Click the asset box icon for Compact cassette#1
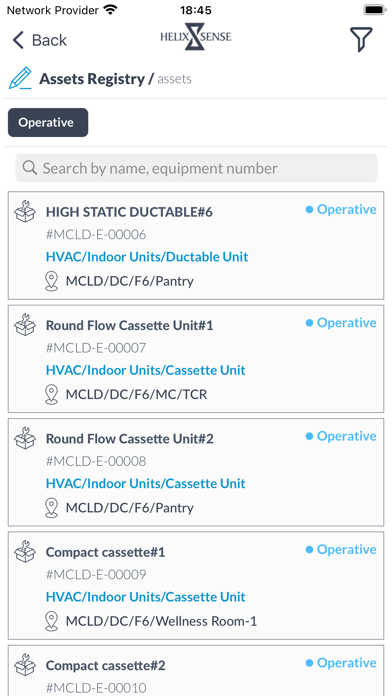This screenshot has width=392, height=696. pos(25,551)
